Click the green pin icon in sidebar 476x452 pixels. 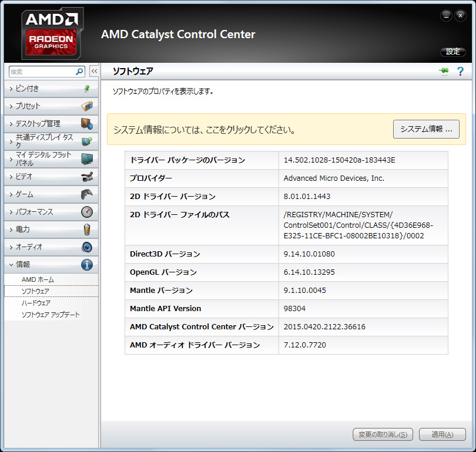pyautogui.click(x=87, y=89)
